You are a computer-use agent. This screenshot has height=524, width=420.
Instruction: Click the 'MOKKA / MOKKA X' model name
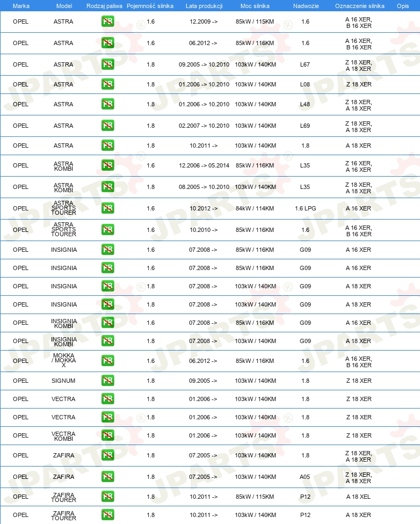pyautogui.click(x=63, y=360)
